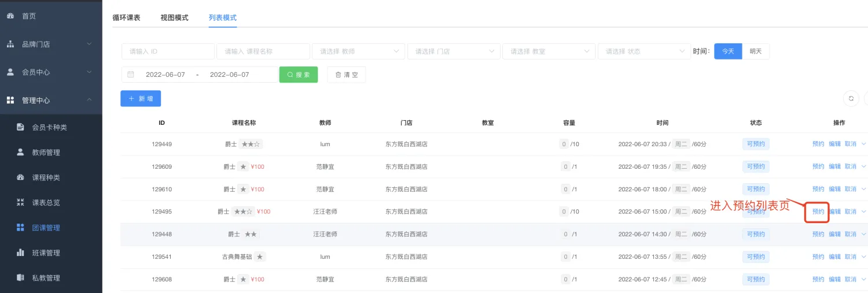The height and width of the screenshot is (293, 868).
Task: Click the 请输入 课程名称 input field
Action: (x=263, y=51)
